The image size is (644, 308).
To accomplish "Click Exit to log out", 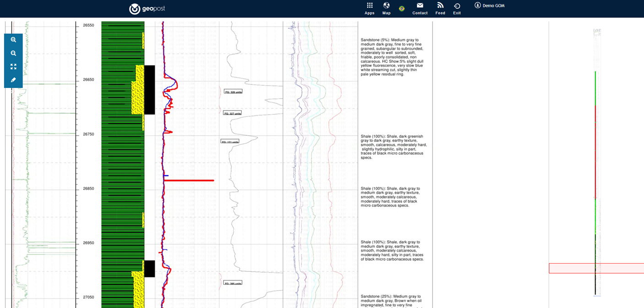I will [457, 8].
